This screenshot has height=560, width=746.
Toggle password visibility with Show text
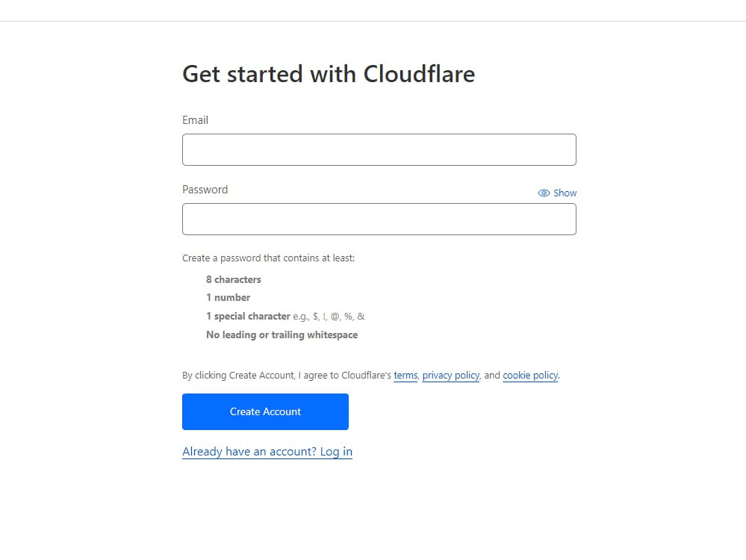pyautogui.click(x=565, y=193)
